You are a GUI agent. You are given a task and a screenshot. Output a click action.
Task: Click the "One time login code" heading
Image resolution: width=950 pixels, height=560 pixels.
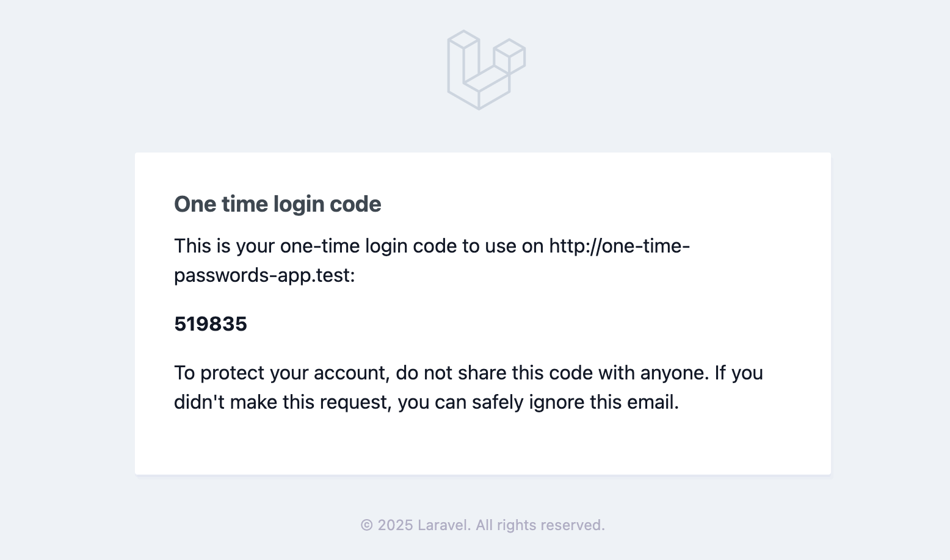point(277,204)
